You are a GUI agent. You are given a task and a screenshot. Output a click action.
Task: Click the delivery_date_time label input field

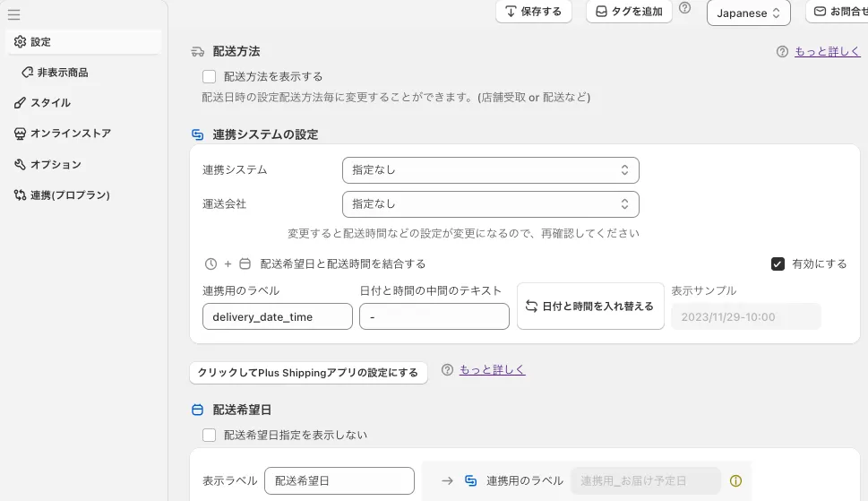click(x=277, y=316)
